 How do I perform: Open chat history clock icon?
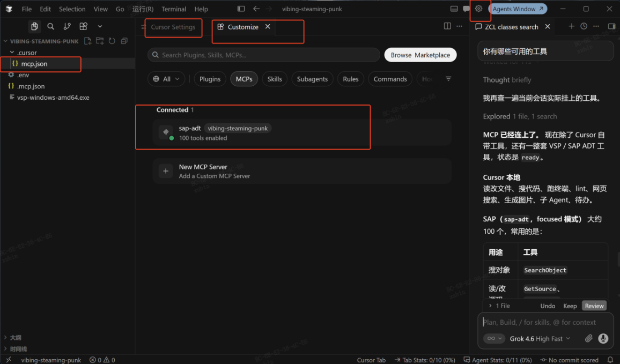point(584,26)
